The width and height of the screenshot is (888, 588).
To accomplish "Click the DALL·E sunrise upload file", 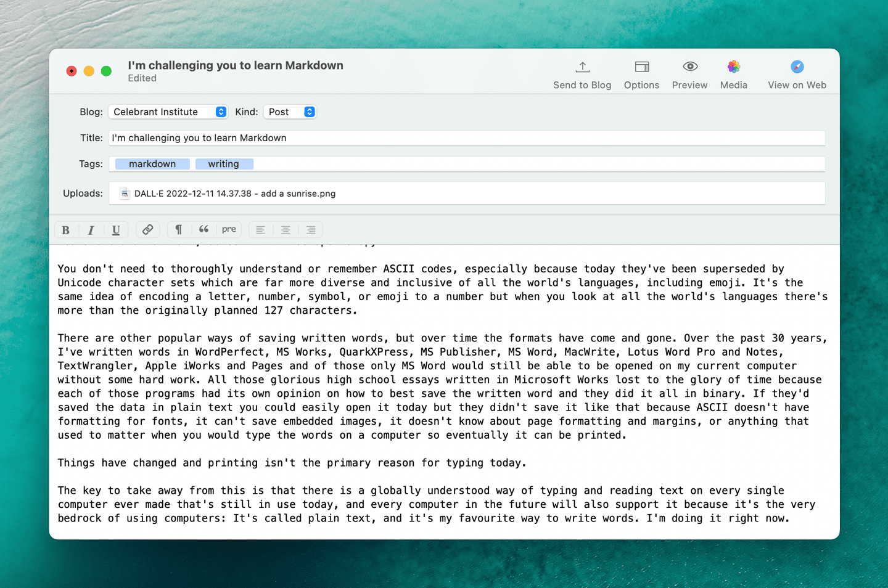I will point(228,193).
